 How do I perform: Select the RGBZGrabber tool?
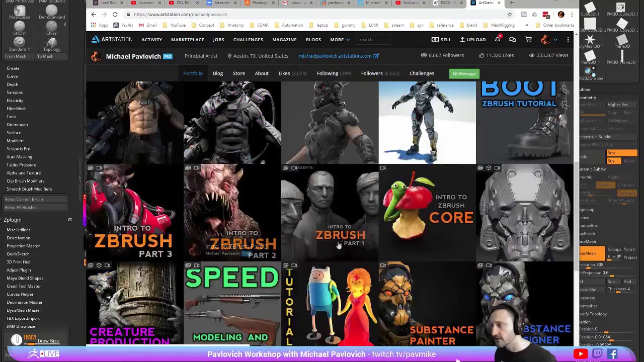tap(591, 73)
